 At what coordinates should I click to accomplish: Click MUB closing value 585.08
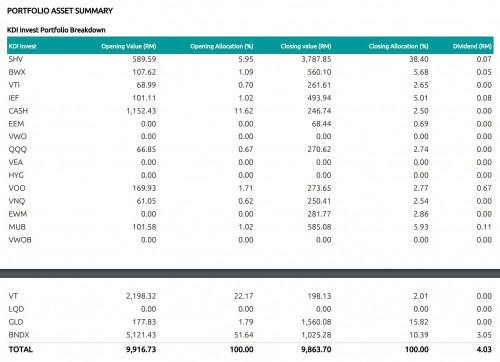pos(319,227)
